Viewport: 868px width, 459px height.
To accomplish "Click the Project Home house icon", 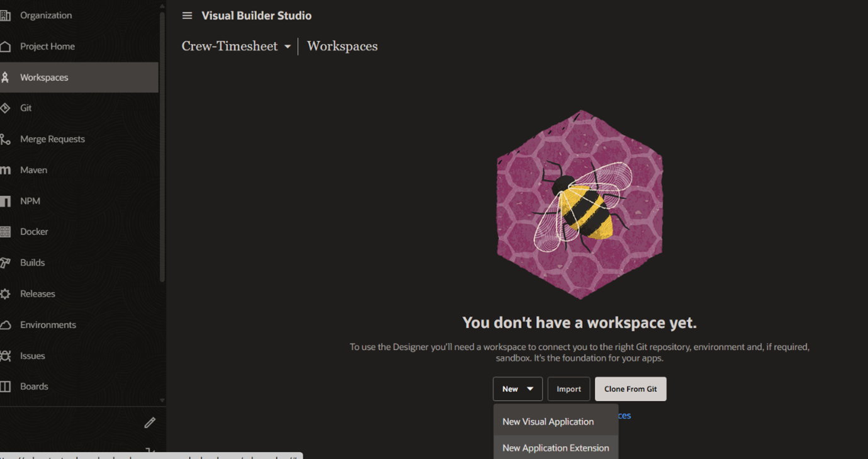I will [x=6, y=47].
